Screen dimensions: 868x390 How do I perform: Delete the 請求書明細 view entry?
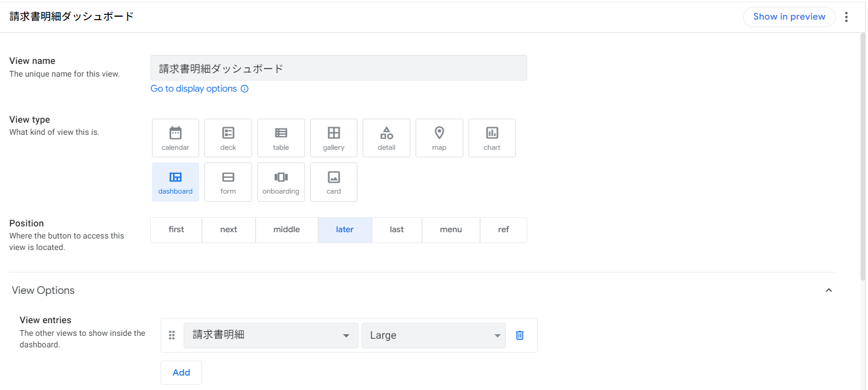(x=520, y=335)
